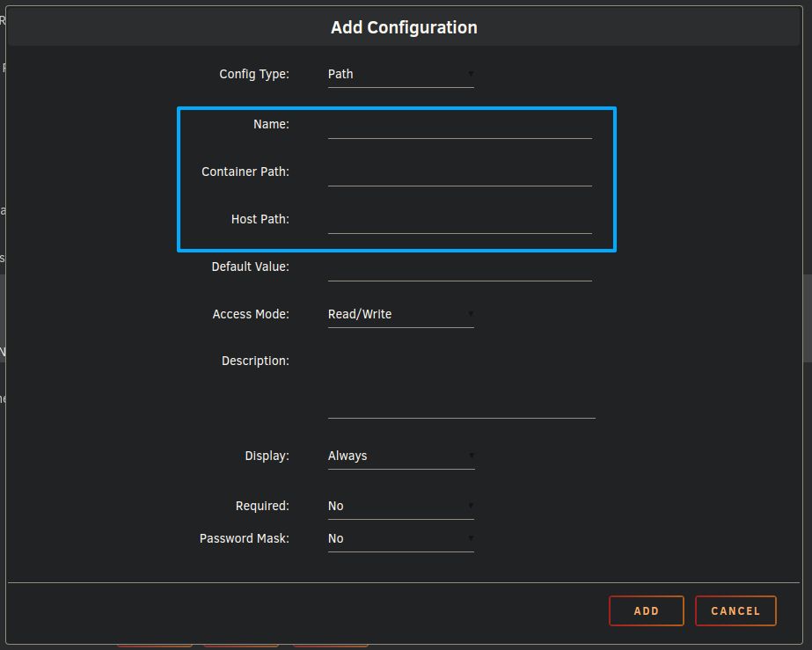Screen dimensions: 812x650
Task: Click the Description label
Action: [x=255, y=361]
